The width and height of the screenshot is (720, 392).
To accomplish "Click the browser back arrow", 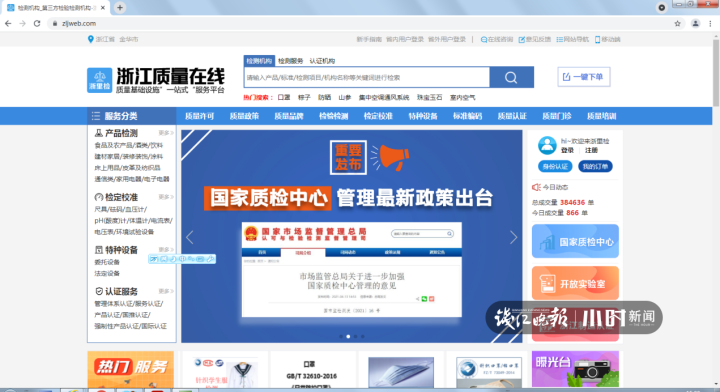I will click(x=8, y=23).
